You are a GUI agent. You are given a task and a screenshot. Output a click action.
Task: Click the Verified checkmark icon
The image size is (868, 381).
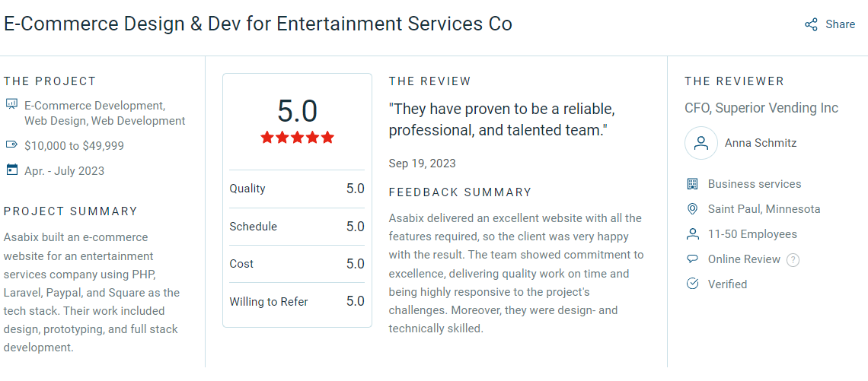point(692,284)
